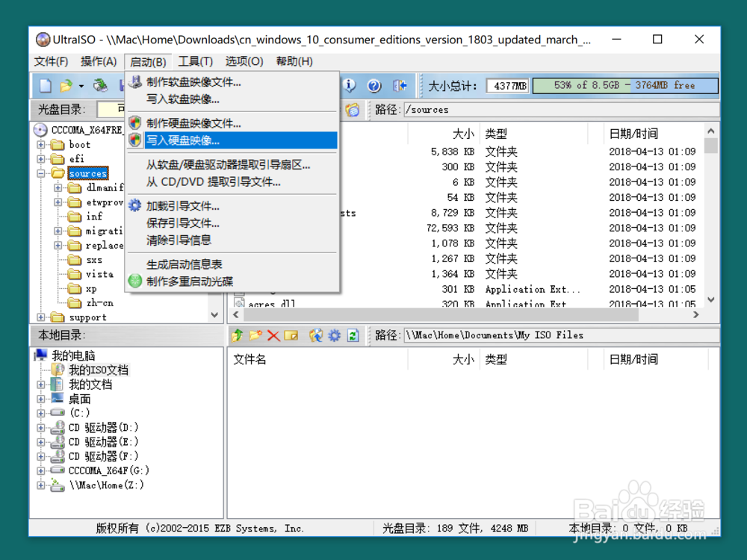This screenshot has width=747, height=560.
Task: Select 清除引导信息 menu entry
Action: [x=232, y=240]
